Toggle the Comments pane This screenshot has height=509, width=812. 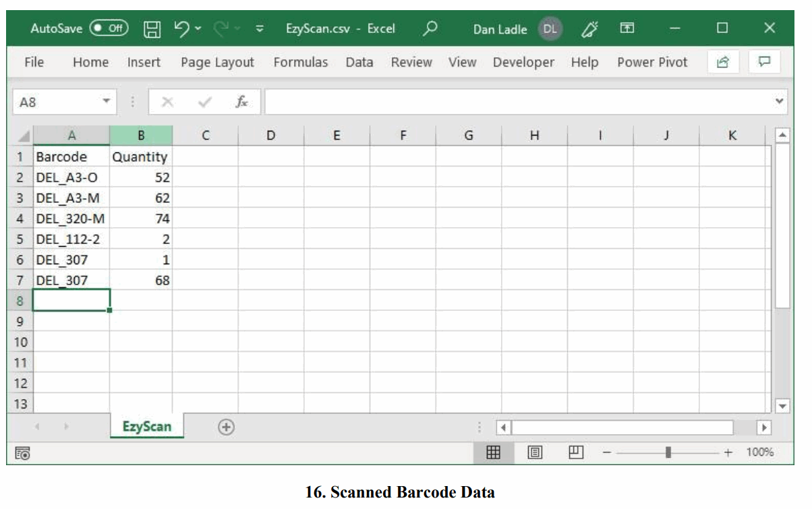765,62
